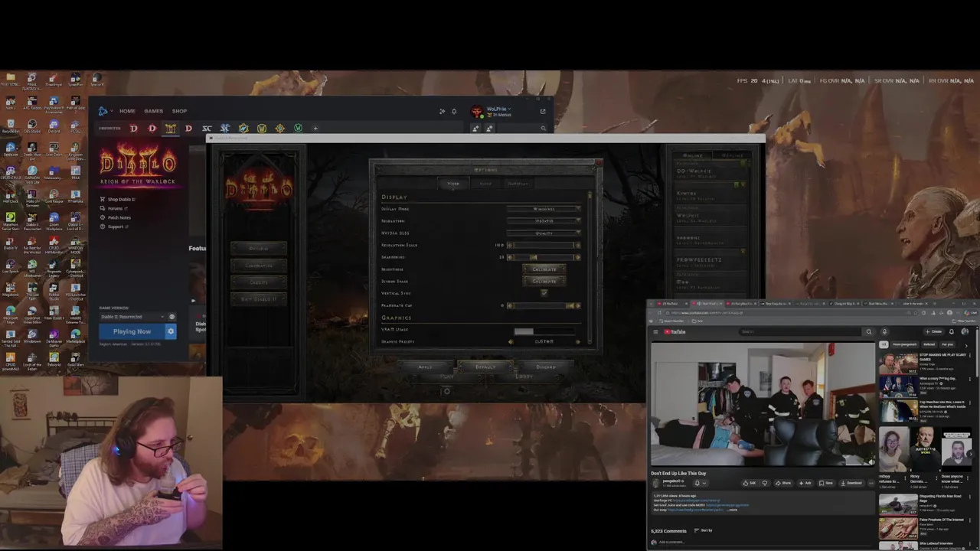Open the Display Mode dropdown
This screenshot has height=551, width=980.
coord(544,209)
